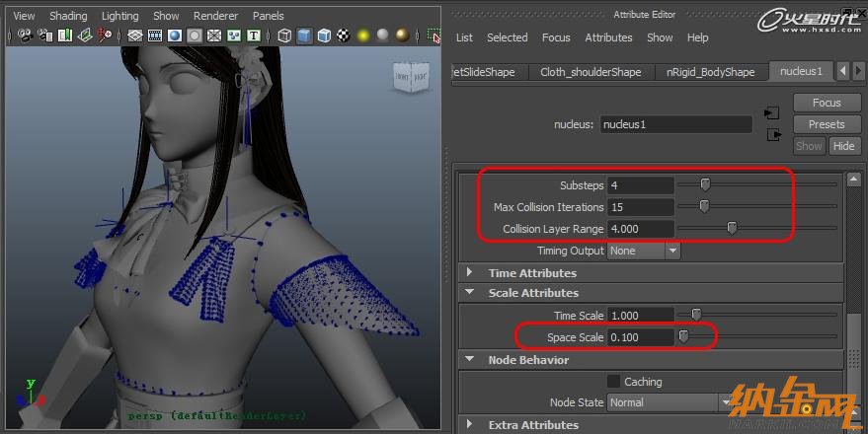Open the Attribute Editor Help menu

click(x=697, y=37)
